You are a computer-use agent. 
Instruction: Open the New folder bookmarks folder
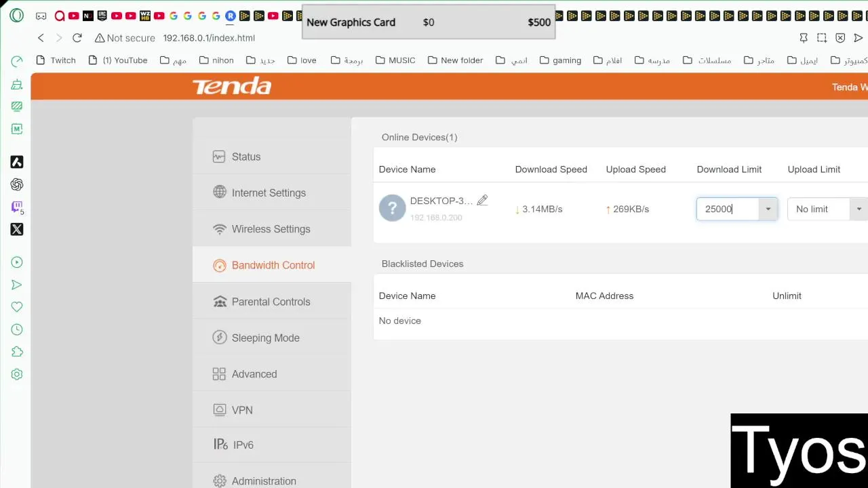[456, 60]
